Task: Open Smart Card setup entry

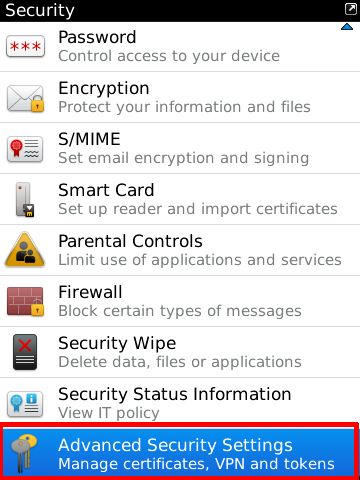Action: [x=180, y=199]
